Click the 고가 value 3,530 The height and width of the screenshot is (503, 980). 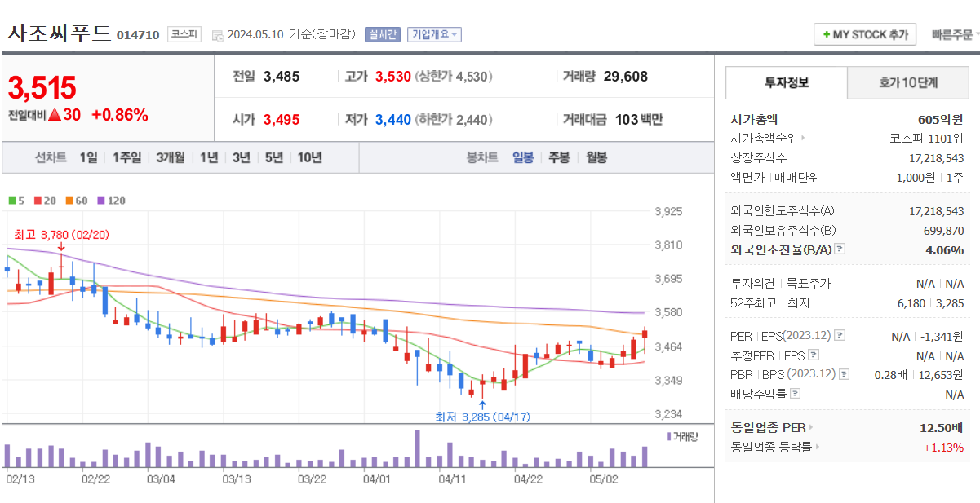[393, 77]
